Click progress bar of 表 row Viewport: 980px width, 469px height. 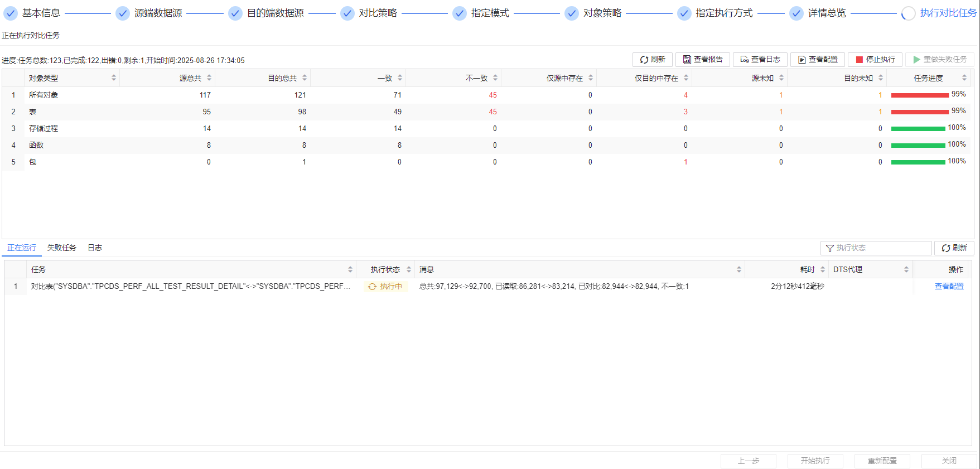920,112
